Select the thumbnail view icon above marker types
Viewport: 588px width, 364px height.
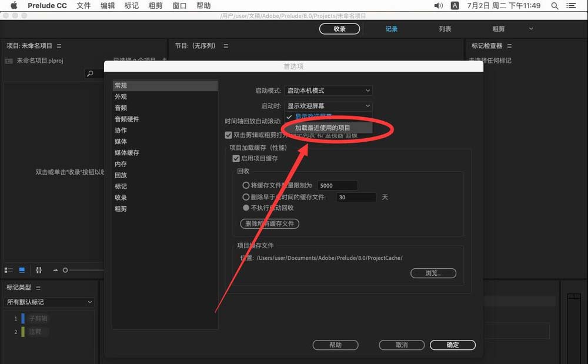tap(21, 270)
